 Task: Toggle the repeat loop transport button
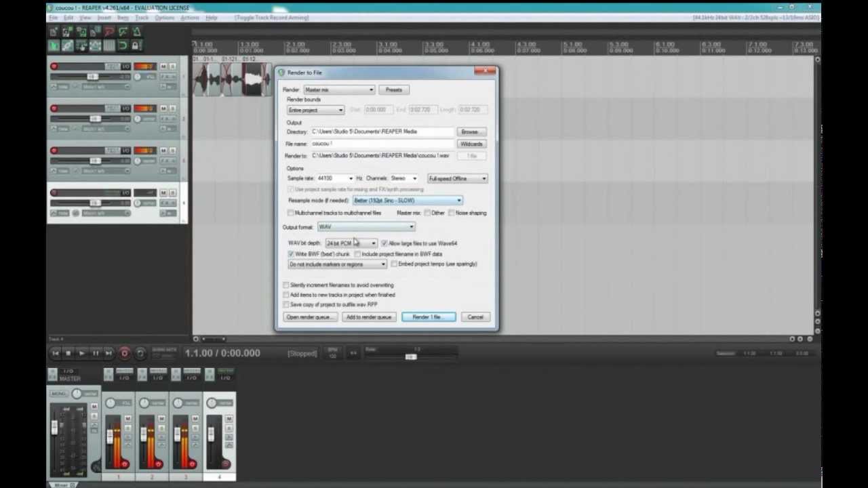[x=140, y=353]
